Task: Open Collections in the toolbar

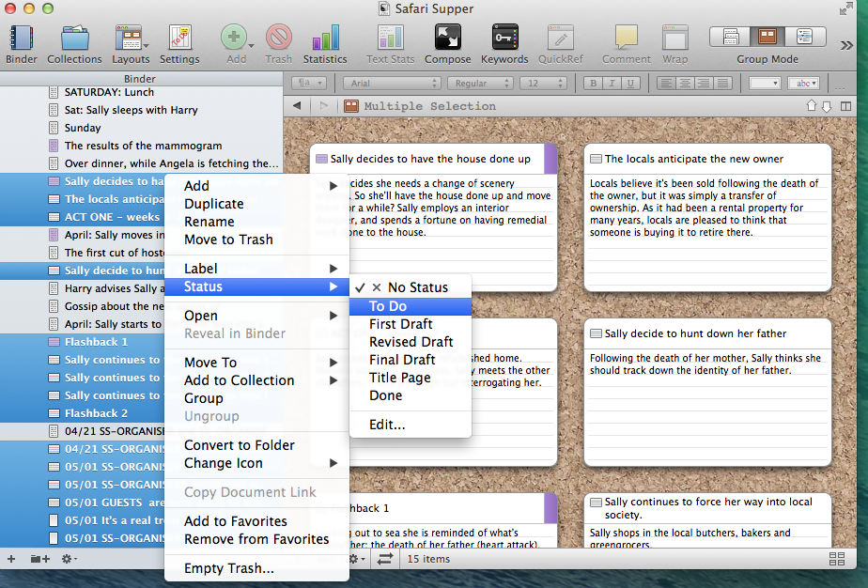Action: (x=74, y=44)
